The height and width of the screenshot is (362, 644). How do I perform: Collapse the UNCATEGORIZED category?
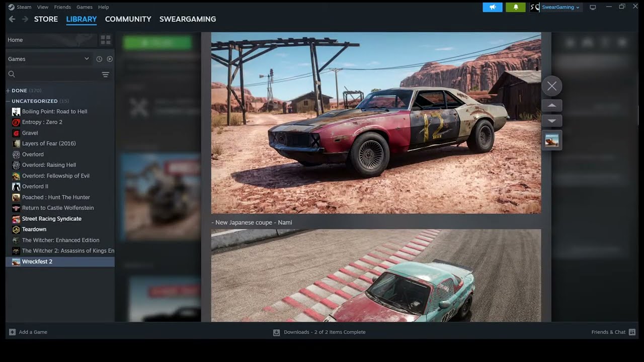(37, 101)
